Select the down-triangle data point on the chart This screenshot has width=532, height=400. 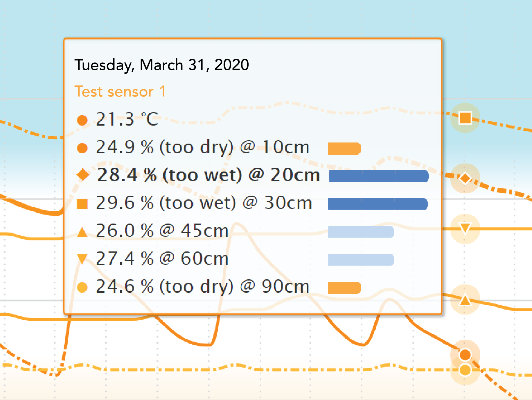click(x=465, y=228)
